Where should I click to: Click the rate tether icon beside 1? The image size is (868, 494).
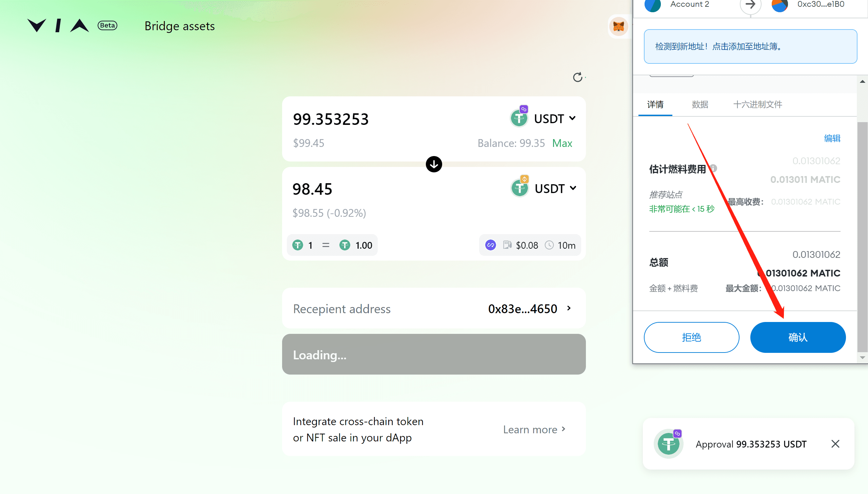tap(298, 245)
